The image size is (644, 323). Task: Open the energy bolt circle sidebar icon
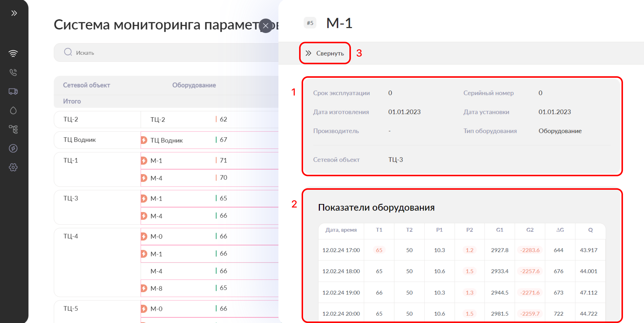[x=13, y=148]
